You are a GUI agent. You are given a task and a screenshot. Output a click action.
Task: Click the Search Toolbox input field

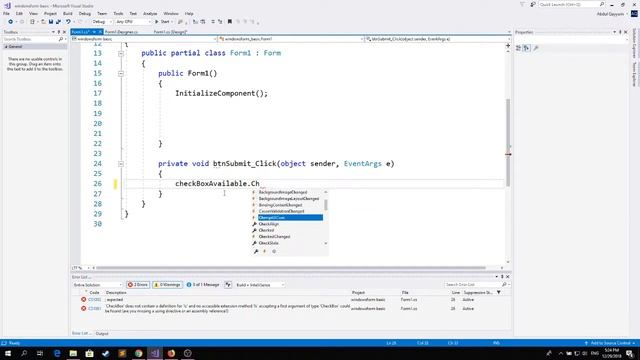[30, 39]
